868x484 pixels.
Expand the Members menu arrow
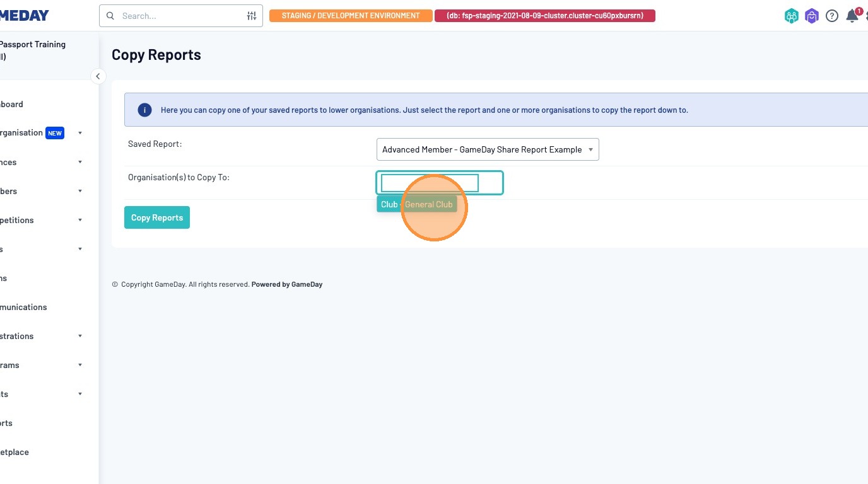click(80, 191)
